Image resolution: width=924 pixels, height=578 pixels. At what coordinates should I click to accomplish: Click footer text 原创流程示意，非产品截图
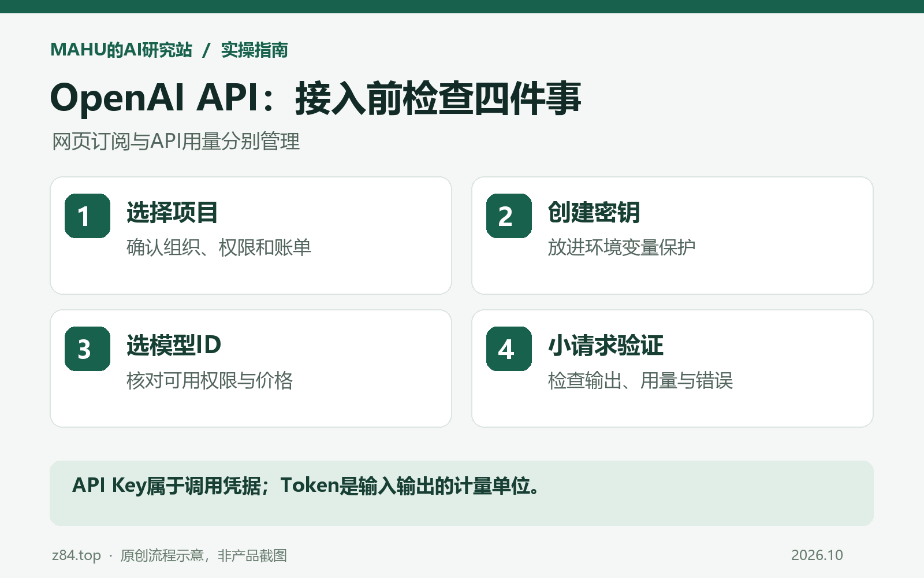click(203, 555)
